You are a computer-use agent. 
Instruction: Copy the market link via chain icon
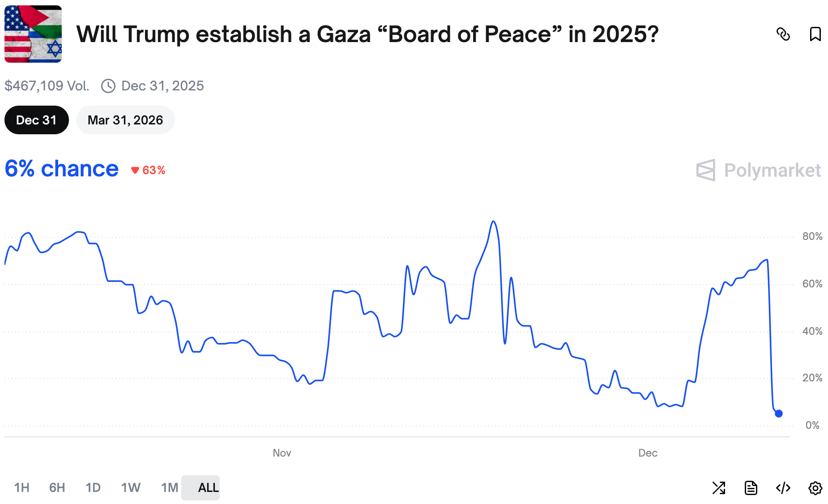(783, 34)
